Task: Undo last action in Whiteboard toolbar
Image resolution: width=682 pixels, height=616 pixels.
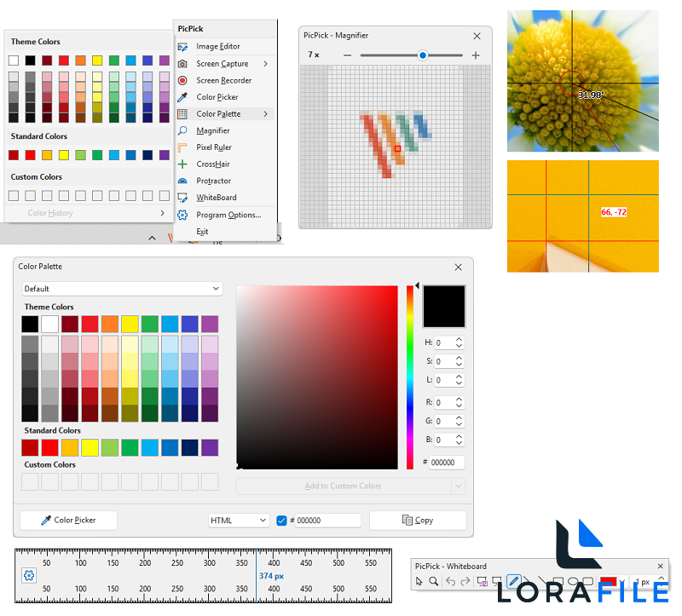Action: click(451, 581)
